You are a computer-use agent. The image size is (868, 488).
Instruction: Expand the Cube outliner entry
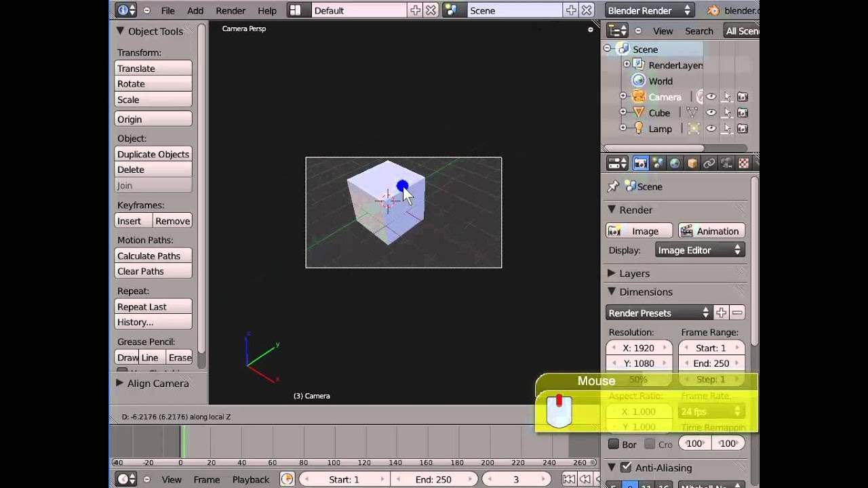click(623, 112)
